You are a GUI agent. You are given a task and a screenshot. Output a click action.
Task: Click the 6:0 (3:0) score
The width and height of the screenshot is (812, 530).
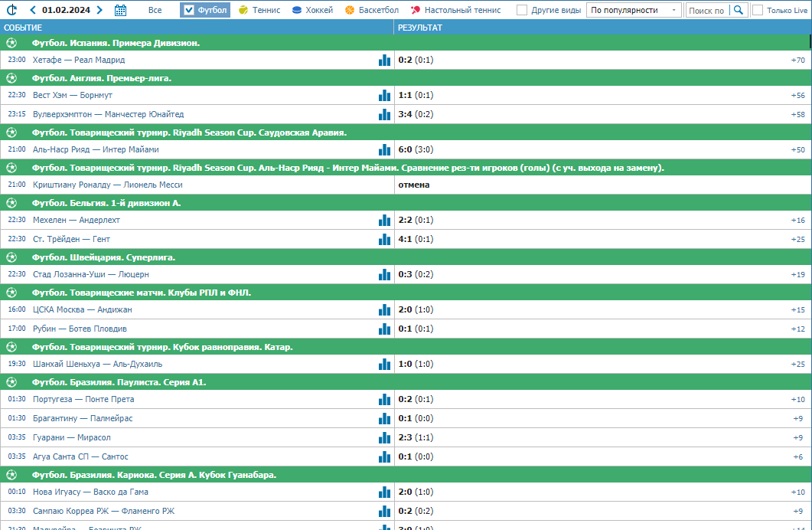click(x=416, y=149)
